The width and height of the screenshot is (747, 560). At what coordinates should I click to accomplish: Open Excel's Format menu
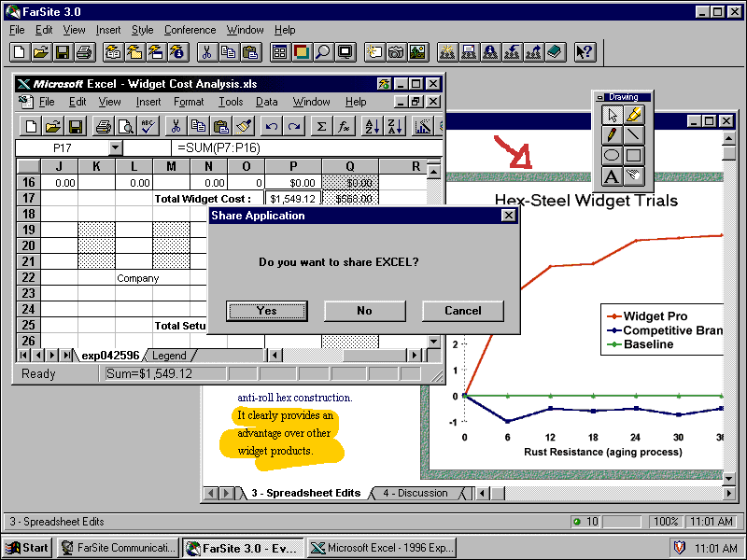pyautogui.click(x=189, y=102)
